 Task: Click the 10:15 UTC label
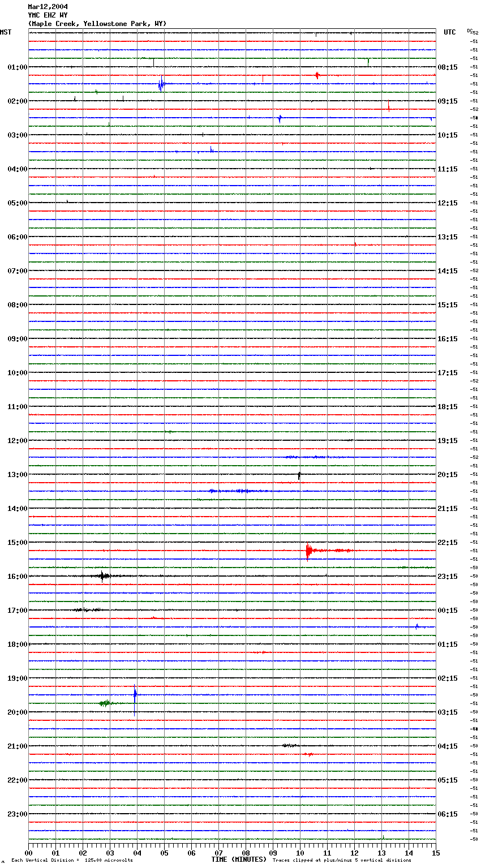(448, 135)
